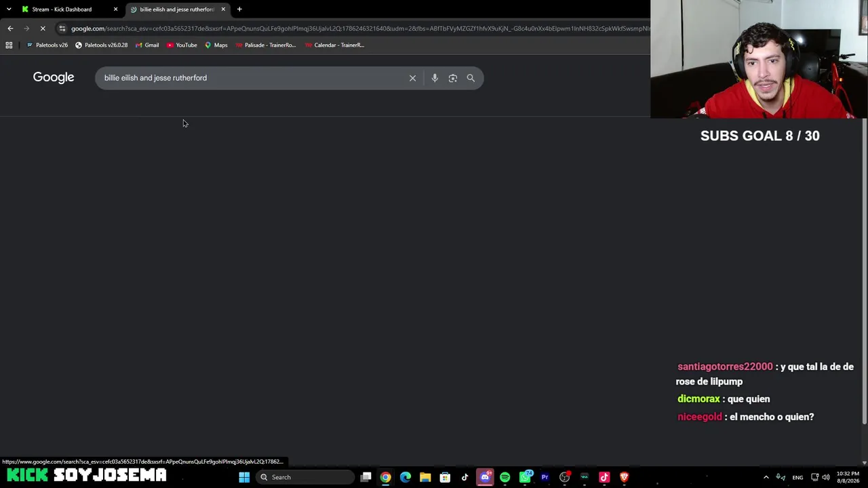868x488 pixels.
Task: Open the volume control tray icon
Action: click(826, 477)
